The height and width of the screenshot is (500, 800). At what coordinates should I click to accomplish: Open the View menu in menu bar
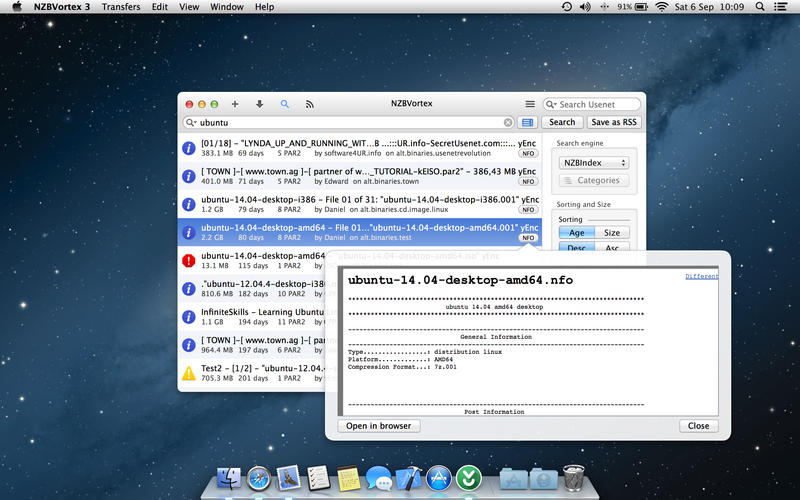[188, 7]
